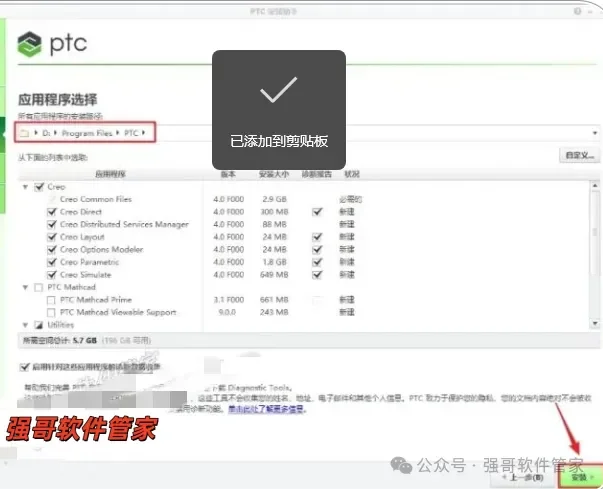
Task: Click the list scrollbar down arrow
Action: coord(595,324)
